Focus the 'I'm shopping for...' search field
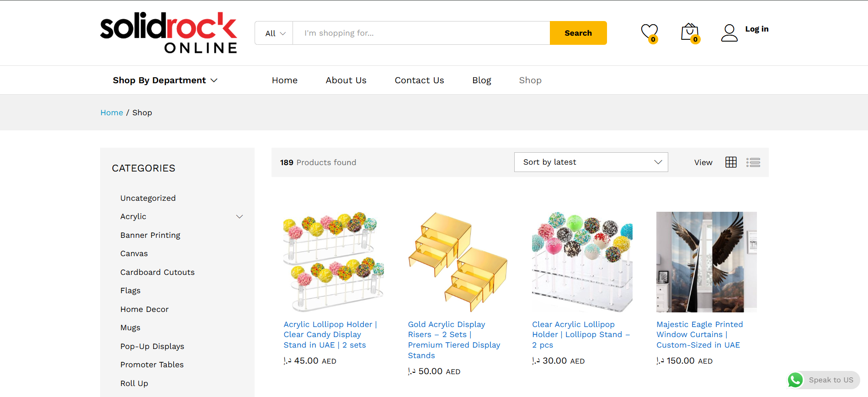 [421, 33]
